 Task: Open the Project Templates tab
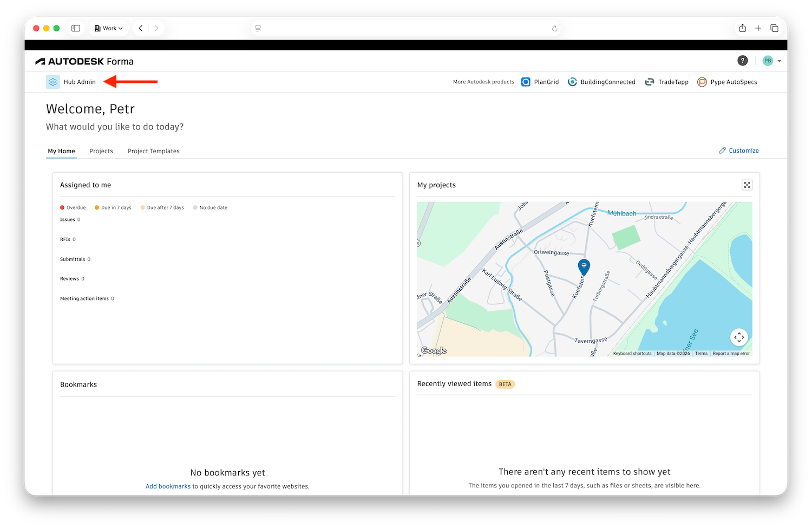[x=154, y=151]
